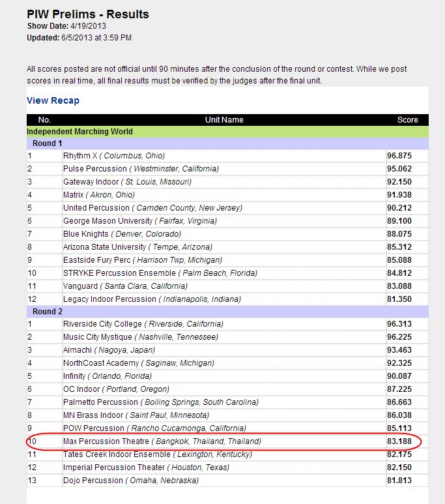Click the No. column header
The height and width of the screenshot is (504, 445).
pyautogui.click(x=44, y=120)
